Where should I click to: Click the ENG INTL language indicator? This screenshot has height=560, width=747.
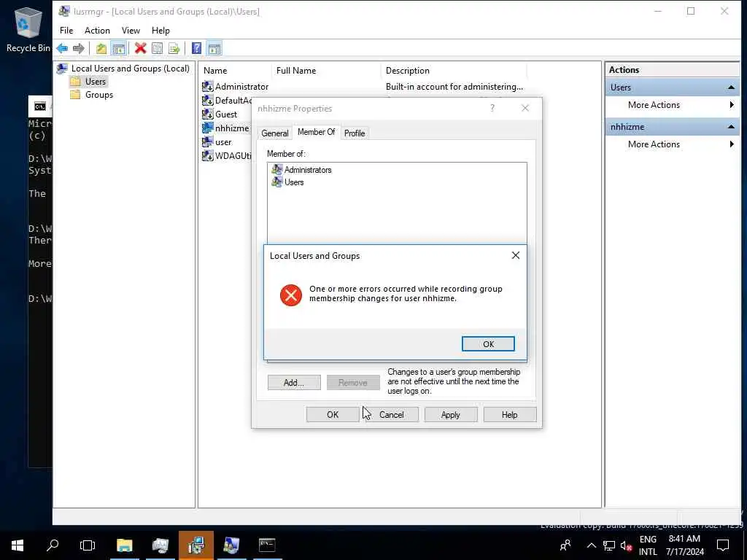click(x=648, y=545)
